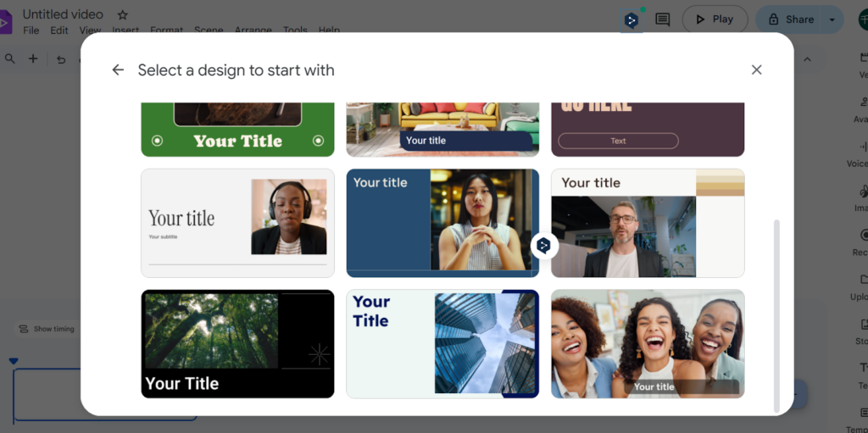Click the Google Vids logo icon

click(6, 22)
